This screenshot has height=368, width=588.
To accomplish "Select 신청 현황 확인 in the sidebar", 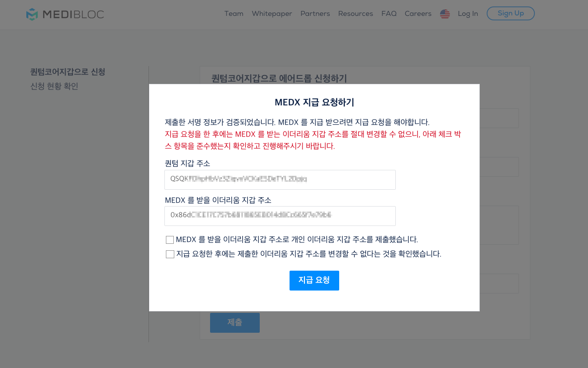I will point(54,86).
